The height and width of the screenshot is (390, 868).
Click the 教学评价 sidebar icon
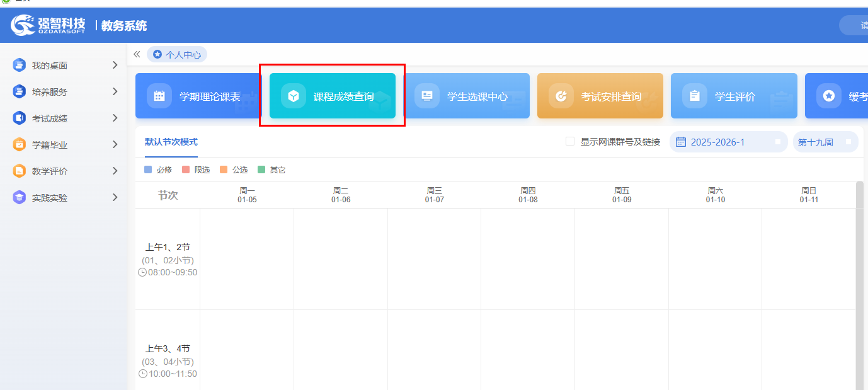[20, 171]
